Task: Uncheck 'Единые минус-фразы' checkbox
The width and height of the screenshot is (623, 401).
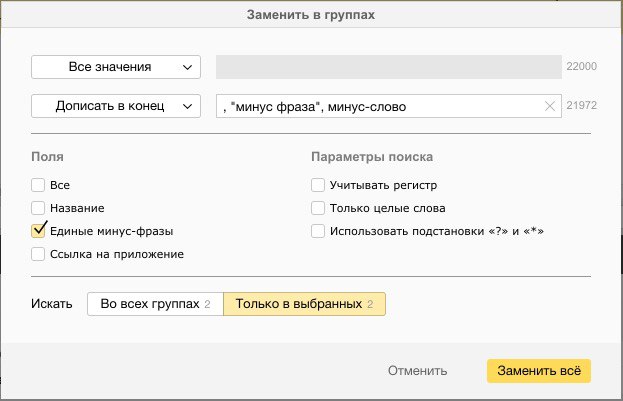Action: click(x=38, y=231)
